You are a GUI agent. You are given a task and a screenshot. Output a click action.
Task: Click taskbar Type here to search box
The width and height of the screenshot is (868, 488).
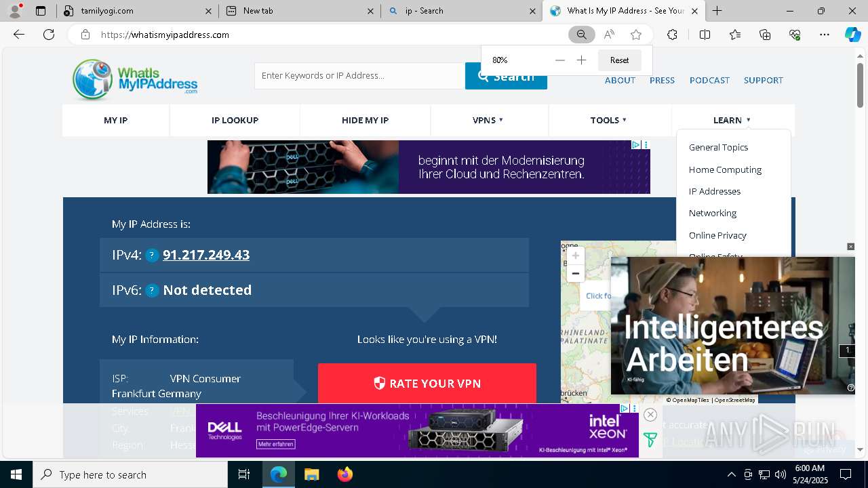130,474
